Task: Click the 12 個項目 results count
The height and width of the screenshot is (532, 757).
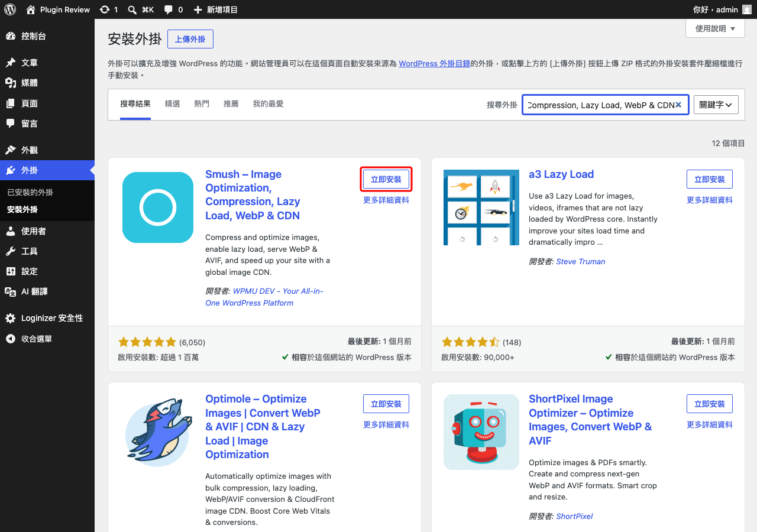Action: pos(729,144)
